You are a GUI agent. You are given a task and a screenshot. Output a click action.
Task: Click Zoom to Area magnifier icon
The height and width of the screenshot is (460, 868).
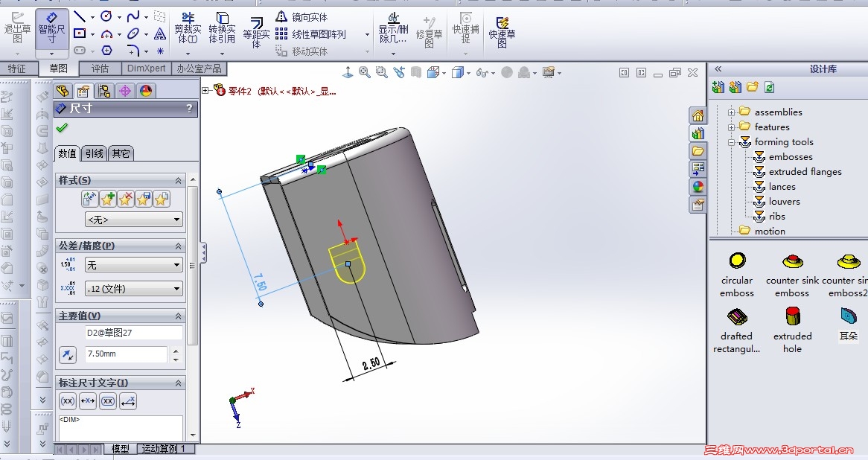pos(381,72)
